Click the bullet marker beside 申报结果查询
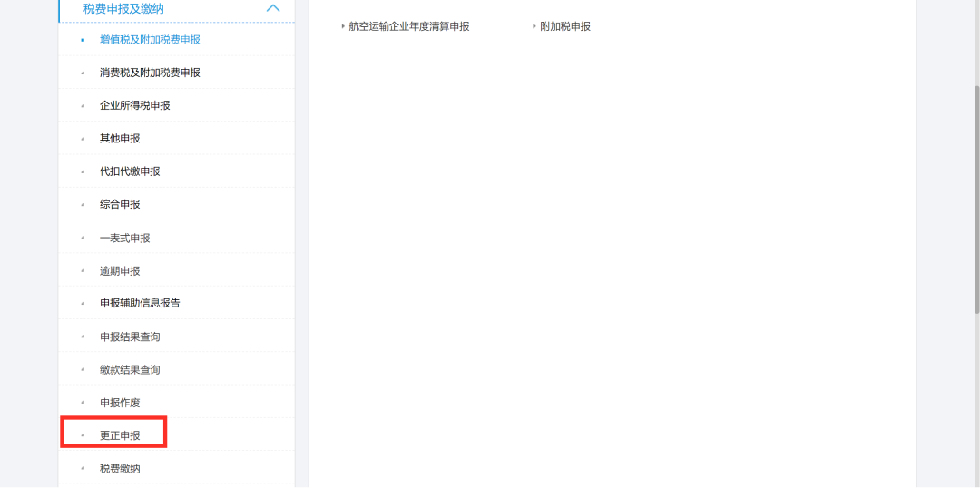980x488 pixels. tap(83, 337)
